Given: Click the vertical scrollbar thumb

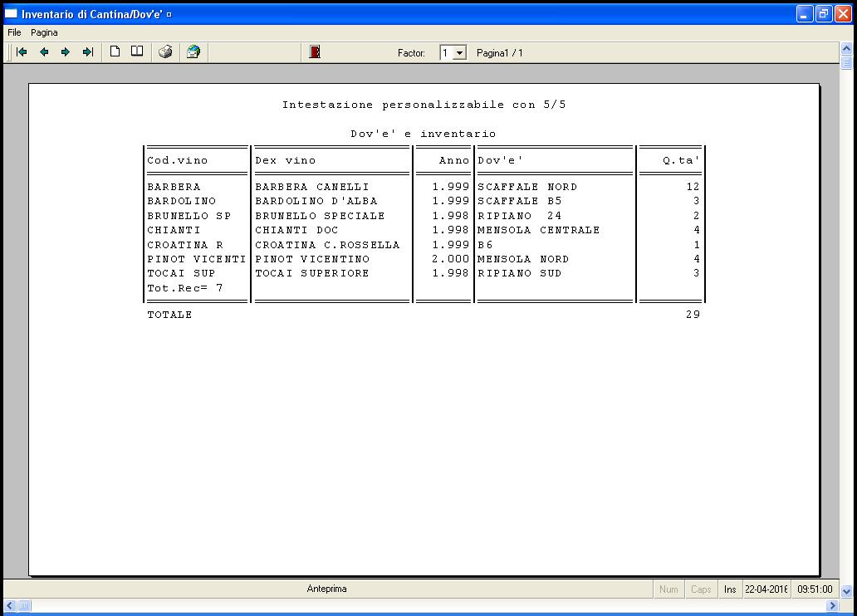Looking at the screenshot, I should click(846, 62).
